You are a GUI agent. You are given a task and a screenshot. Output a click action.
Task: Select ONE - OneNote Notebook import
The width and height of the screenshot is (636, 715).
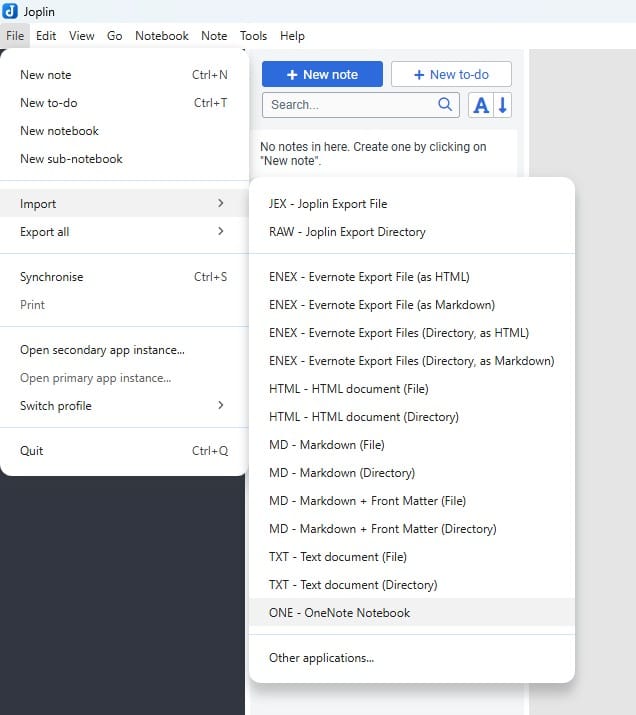point(339,613)
